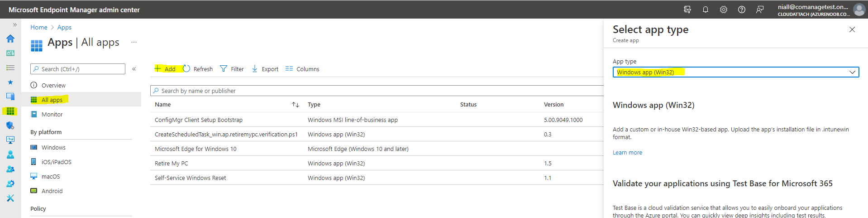Open Endpoint security shield sidebar icon
The width and height of the screenshot is (868, 218).
[10, 126]
